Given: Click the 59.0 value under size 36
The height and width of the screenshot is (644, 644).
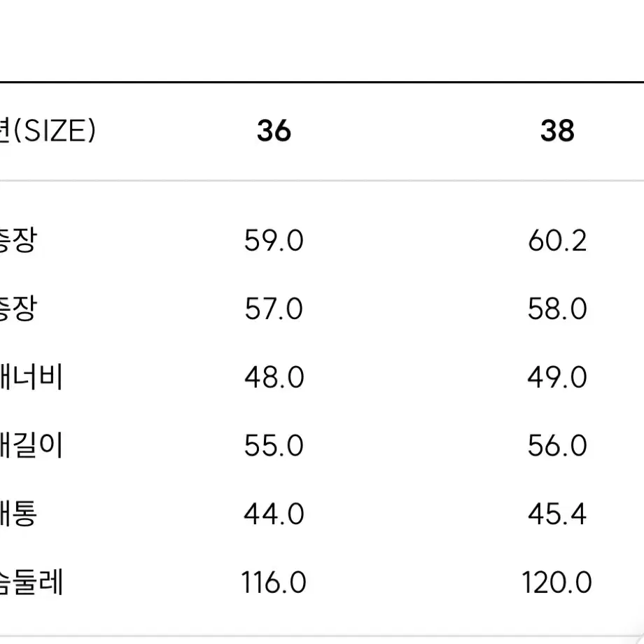Looking at the screenshot, I should click(274, 240).
